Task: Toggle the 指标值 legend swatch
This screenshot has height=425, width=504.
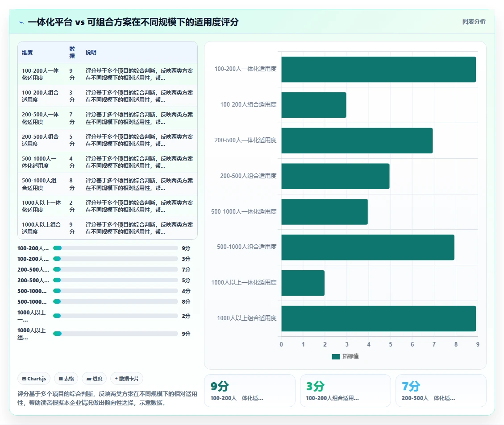Action: coord(336,357)
